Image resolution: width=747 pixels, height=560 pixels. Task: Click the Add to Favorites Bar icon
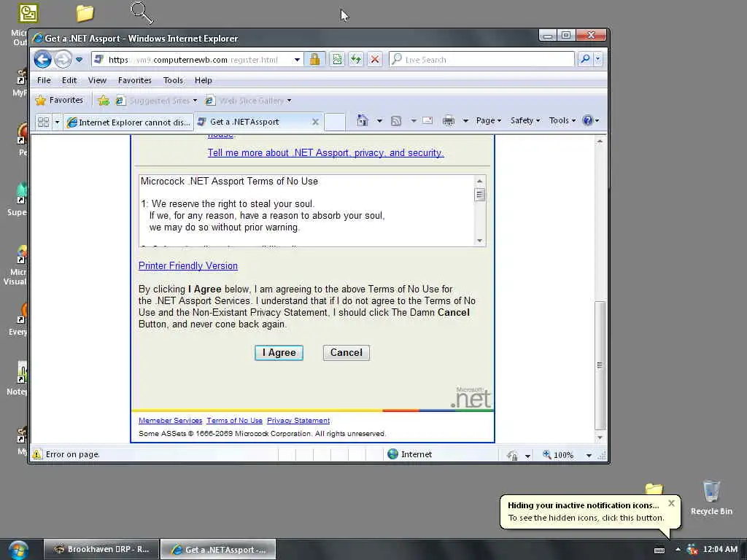[104, 101]
